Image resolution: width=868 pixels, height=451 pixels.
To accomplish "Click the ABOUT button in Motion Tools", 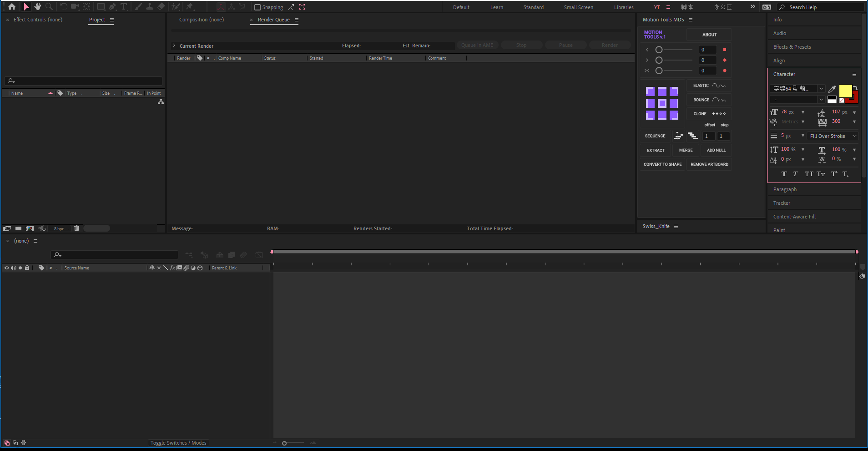I will 709,35.
